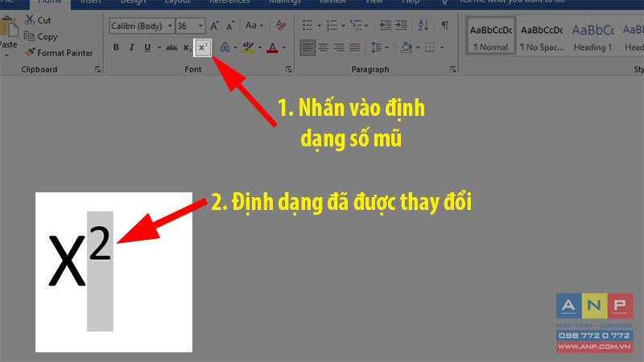
Task: Increase paragraph indent
Action: (x=401, y=26)
